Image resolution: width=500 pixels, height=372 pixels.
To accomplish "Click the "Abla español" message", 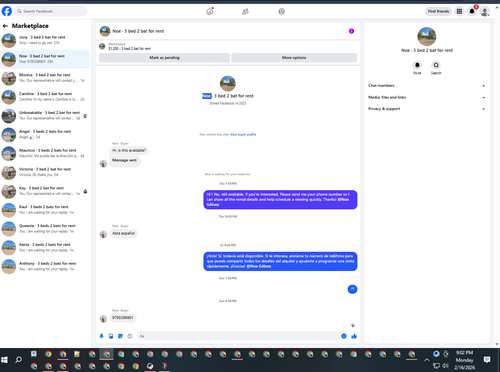I will pos(123,233).
